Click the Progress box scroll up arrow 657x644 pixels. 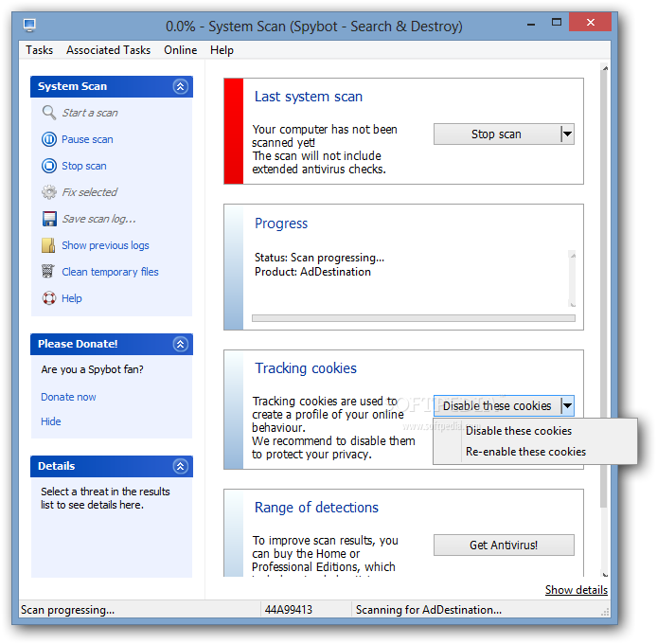(x=573, y=255)
